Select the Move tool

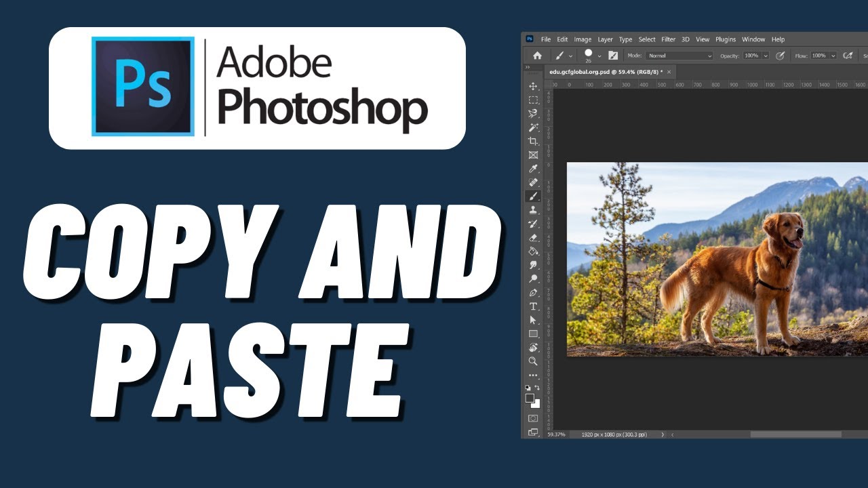[x=533, y=86]
